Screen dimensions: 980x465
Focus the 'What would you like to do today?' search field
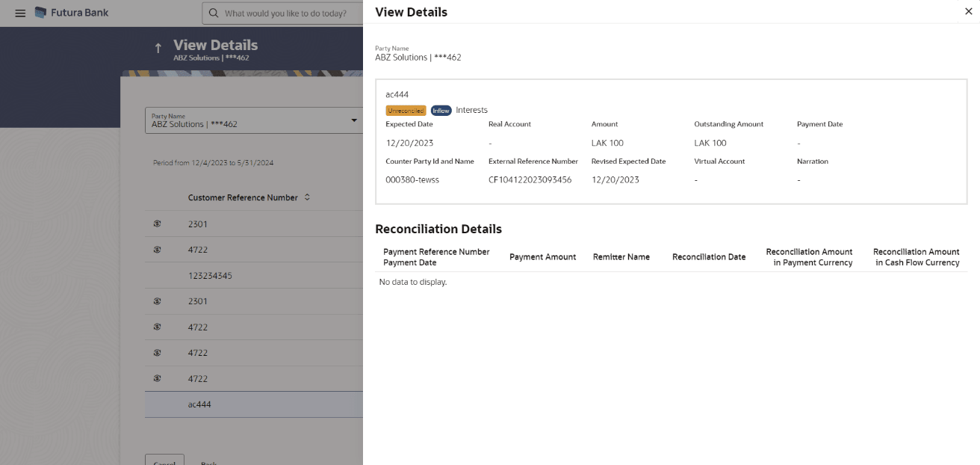coord(288,13)
